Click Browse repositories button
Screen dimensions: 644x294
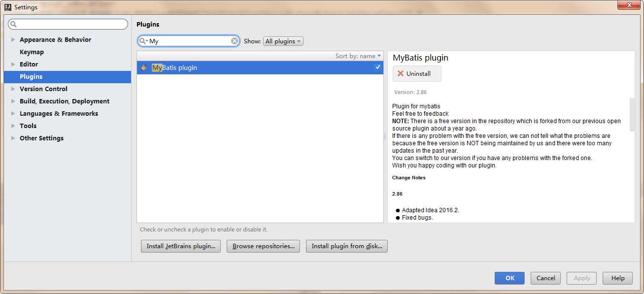pyautogui.click(x=263, y=246)
